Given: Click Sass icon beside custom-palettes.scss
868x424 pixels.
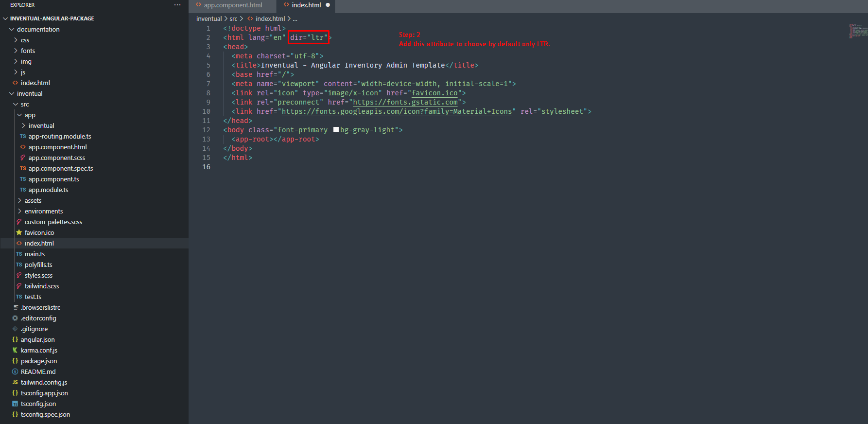Looking at the screenshot, I should tap(19, 222).
